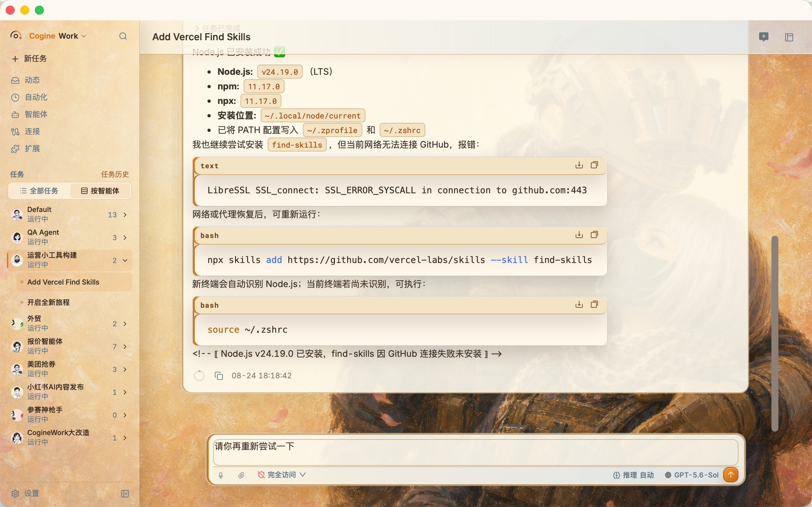Copy the source ~/.zshrc code block
Screen dimensions: 812x507
point(594,305)
